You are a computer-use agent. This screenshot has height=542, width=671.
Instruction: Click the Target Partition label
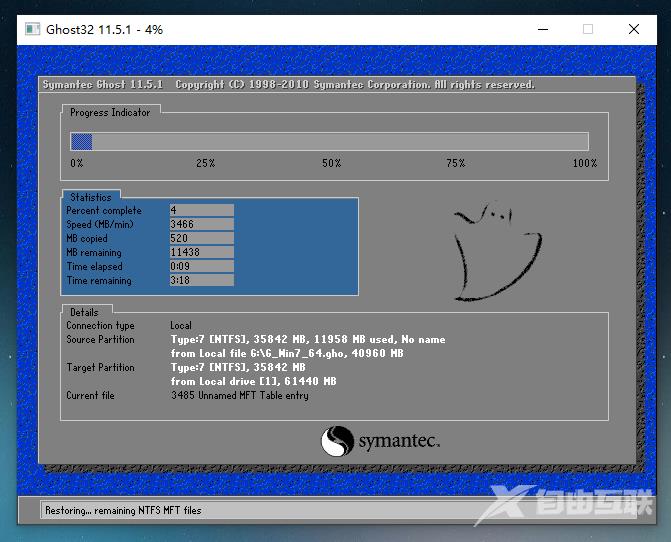(x=101, y=367)
